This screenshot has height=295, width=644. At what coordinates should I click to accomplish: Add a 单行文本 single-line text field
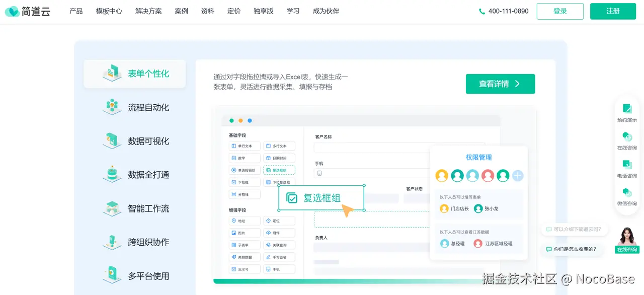pyautogui.click(x=245, y=146)
